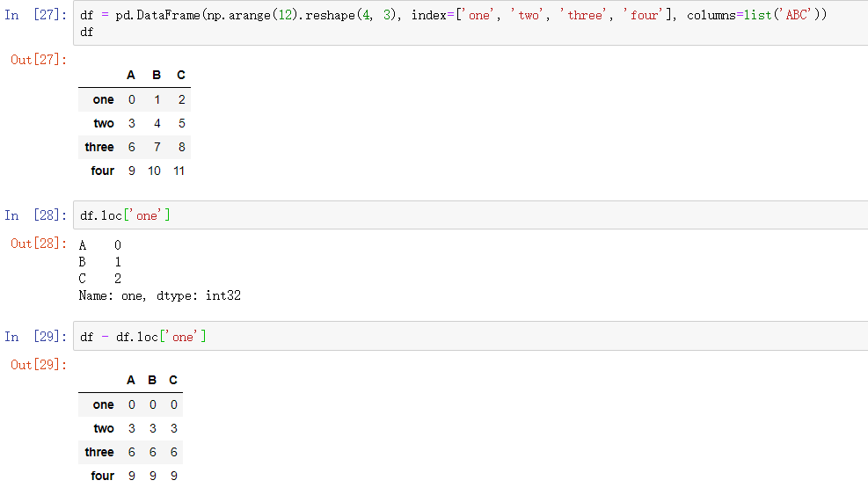Click row label 'three' in Out[27] table

point(99,148)
